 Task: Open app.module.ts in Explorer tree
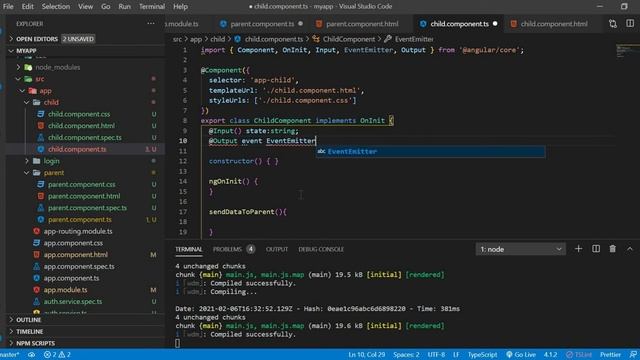[65, 290]
